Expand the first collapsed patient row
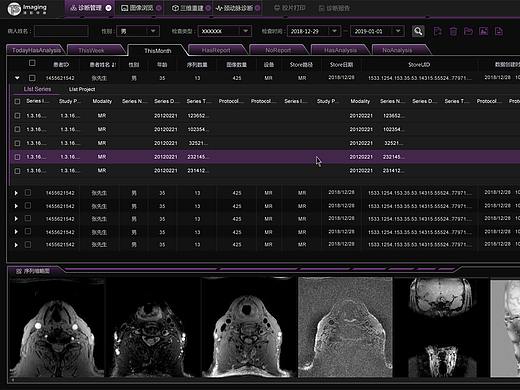Viewport: 520px width, 390px height. (x=16, y=193)
